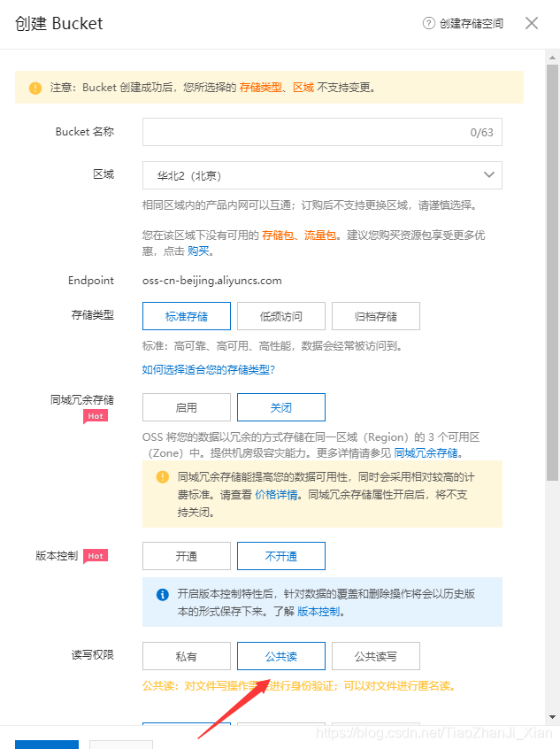Click the 创建存储空间 help link
Viewport: 560px width, 749px height.
472,23
